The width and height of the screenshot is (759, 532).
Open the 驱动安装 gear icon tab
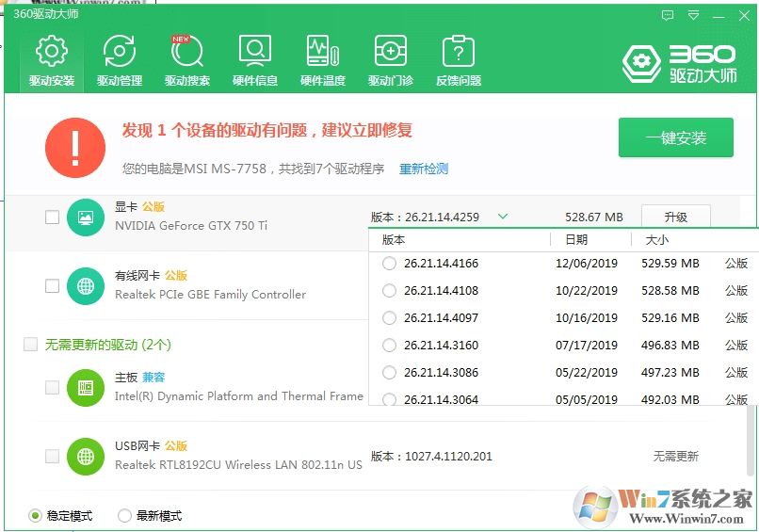click(51, 60)
